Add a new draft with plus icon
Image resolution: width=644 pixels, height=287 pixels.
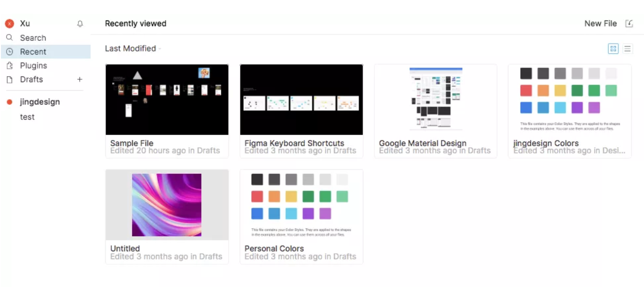click(x=80, y=79)
